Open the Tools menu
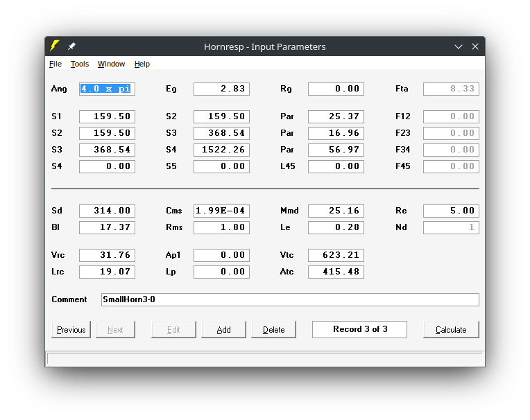 click(80, 64)
